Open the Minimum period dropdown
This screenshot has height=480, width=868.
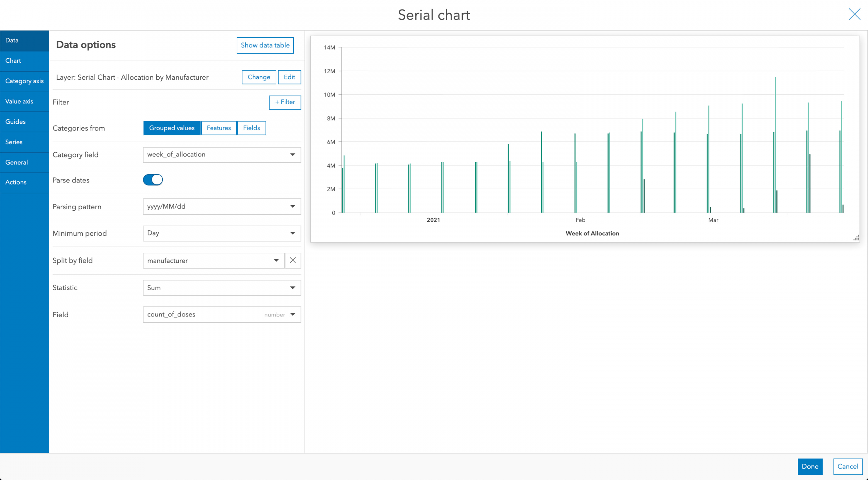click(x=222, y=233)
